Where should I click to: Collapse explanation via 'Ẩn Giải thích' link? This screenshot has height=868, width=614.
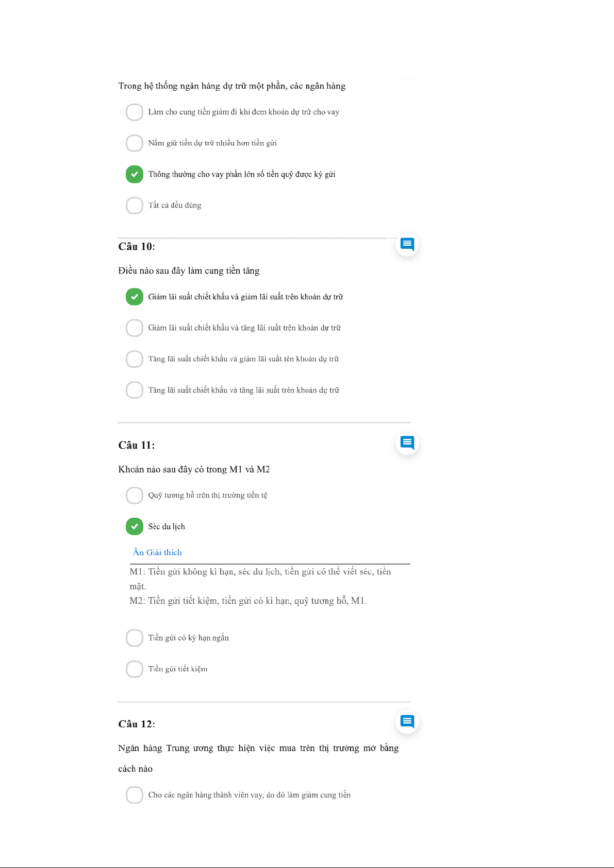[x=157, y=552]
